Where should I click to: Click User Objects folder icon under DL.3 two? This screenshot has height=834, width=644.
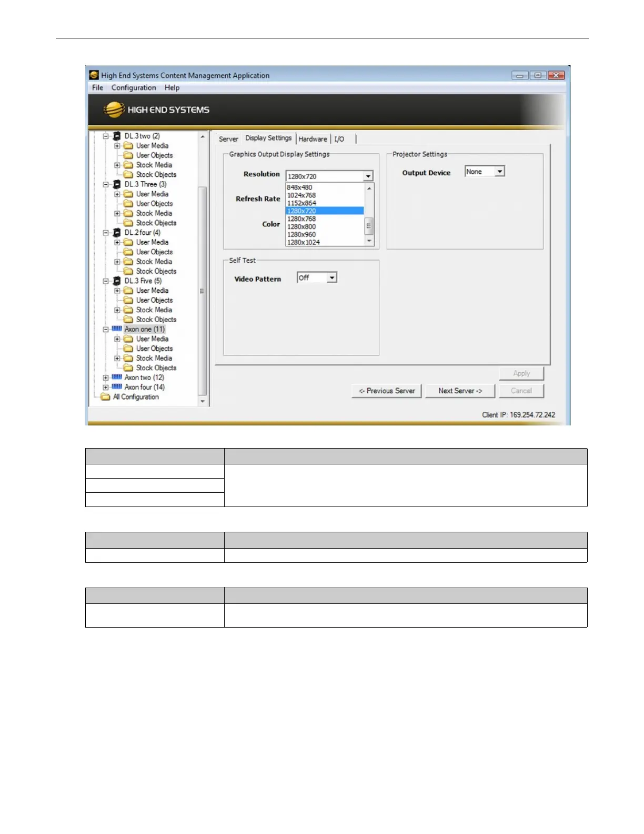point(128,155)
